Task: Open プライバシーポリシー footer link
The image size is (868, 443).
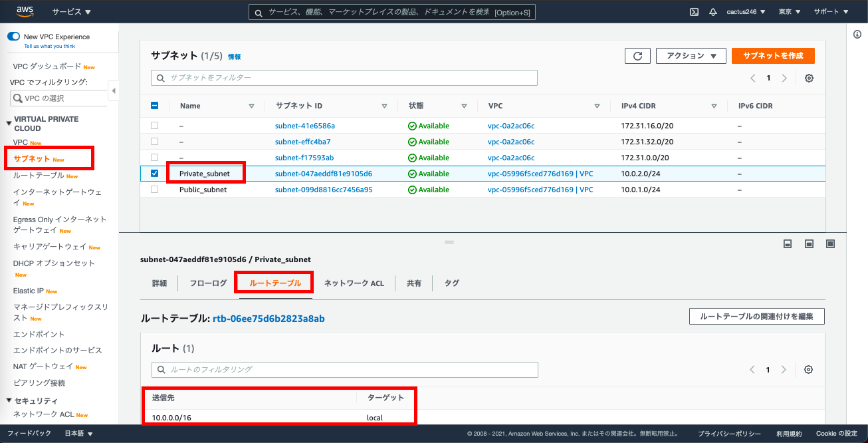Action: point(729,434)
